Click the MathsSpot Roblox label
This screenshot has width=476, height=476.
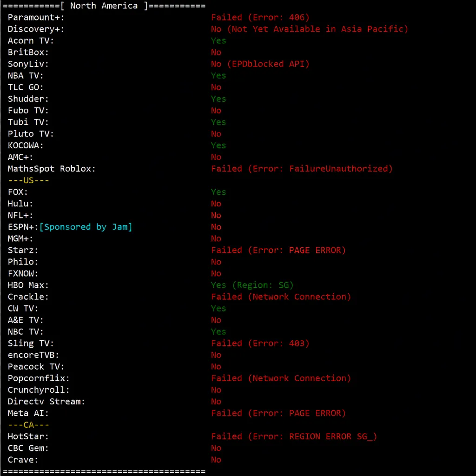(52, 169)
